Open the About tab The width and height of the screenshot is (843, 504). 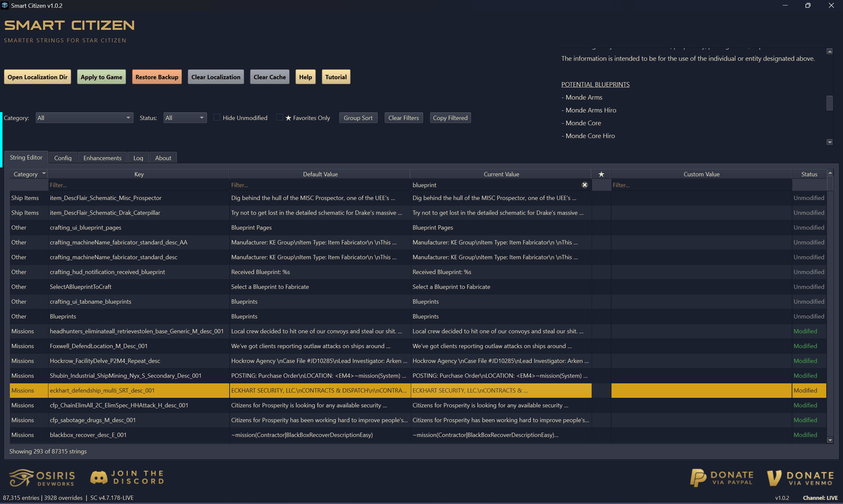tap(163, 158)
